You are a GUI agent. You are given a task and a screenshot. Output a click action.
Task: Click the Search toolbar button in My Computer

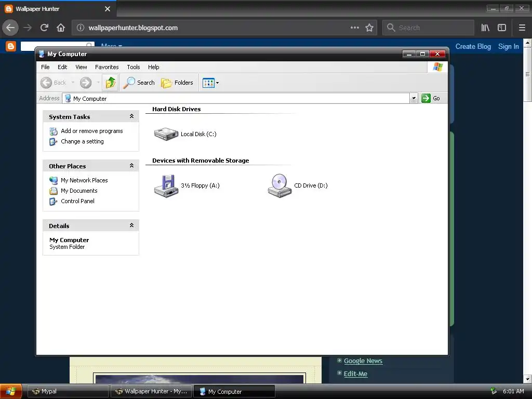(x=139, y=83)
